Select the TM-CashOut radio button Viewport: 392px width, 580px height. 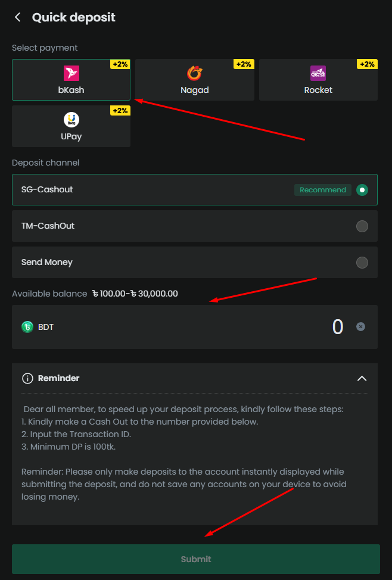[362, 226]
